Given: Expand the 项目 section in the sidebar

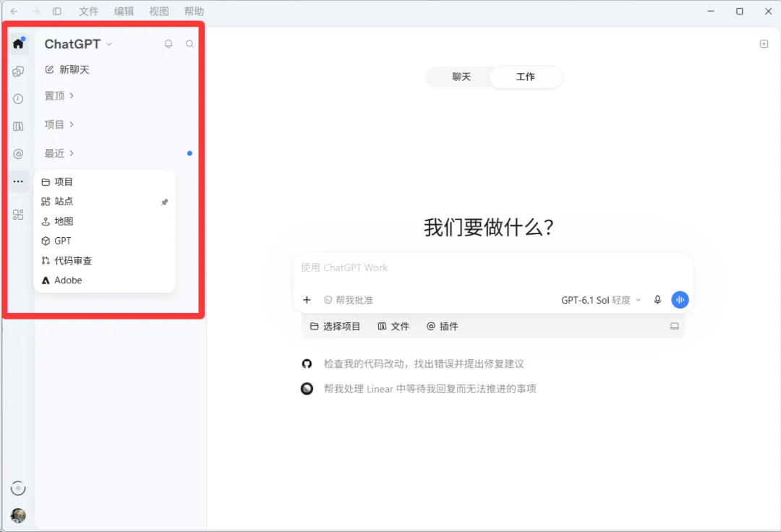Looking at the screenshot, I should click(59, 124).
